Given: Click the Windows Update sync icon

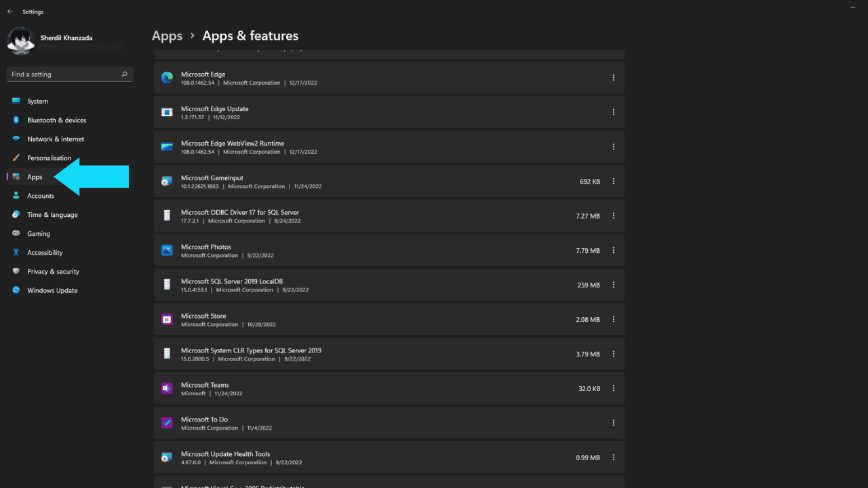Looking at the screenshot, I should click(16, 291).
